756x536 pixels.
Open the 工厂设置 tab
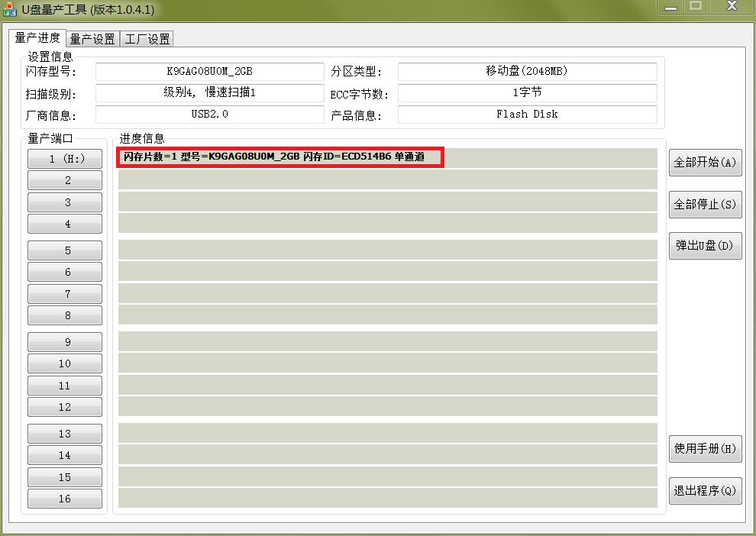pyautogui.click(x=147, y=38)
